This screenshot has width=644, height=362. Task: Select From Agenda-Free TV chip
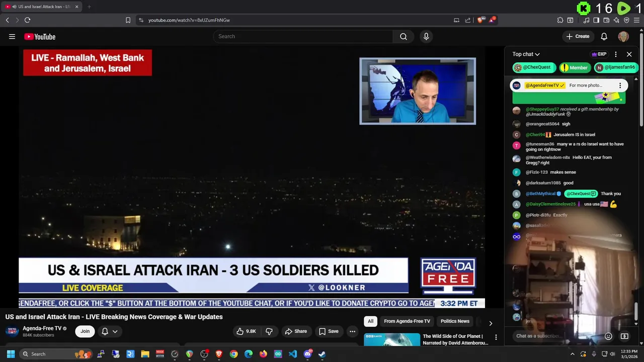(x=407, y=321)
